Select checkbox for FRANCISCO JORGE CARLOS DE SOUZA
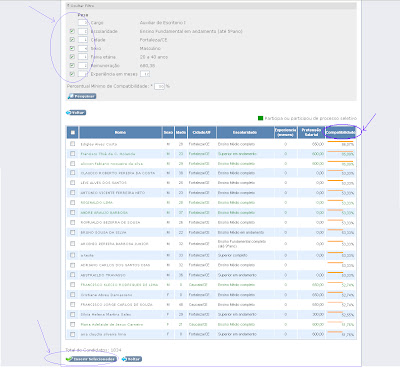The width and height of the screenshot is (400, 368). tap(72, 304)
